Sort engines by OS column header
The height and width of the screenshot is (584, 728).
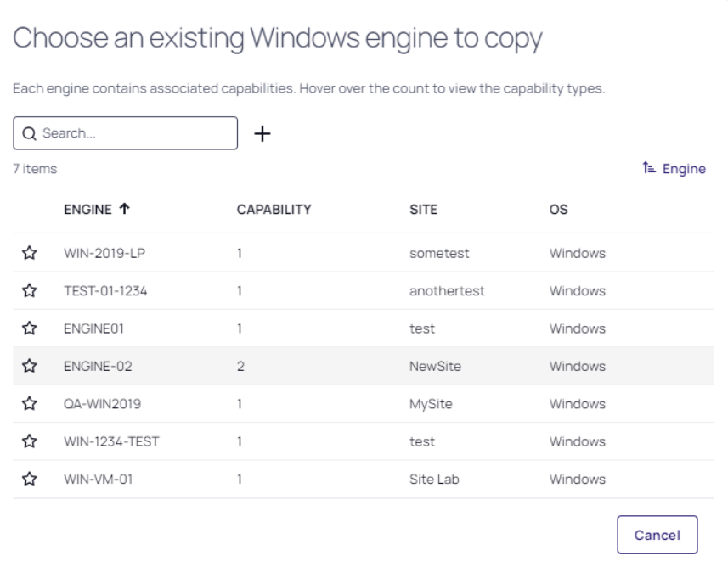pyautogui.click(x=558, y=210)
